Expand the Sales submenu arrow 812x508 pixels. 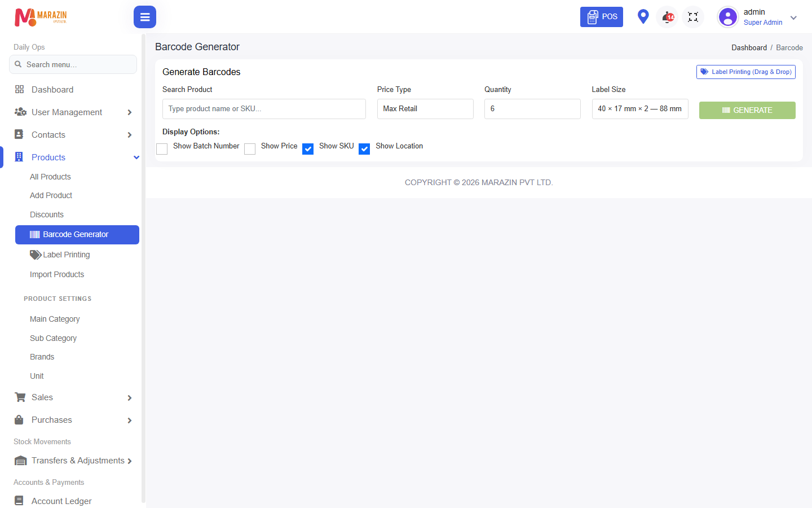(x=130, y=398)
